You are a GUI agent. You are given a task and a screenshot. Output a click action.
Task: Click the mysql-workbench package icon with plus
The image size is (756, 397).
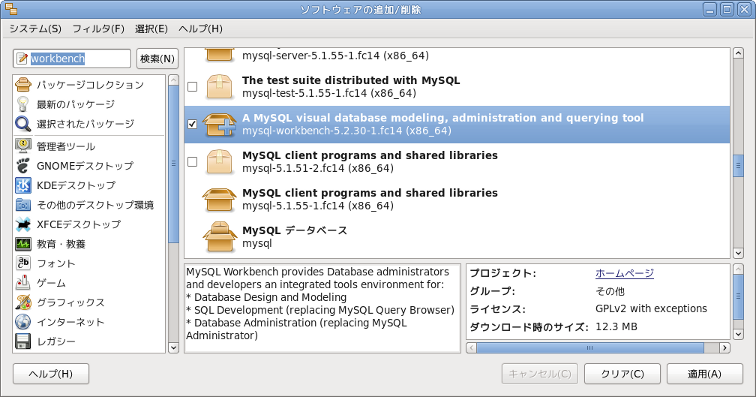[x=219, y=124]
